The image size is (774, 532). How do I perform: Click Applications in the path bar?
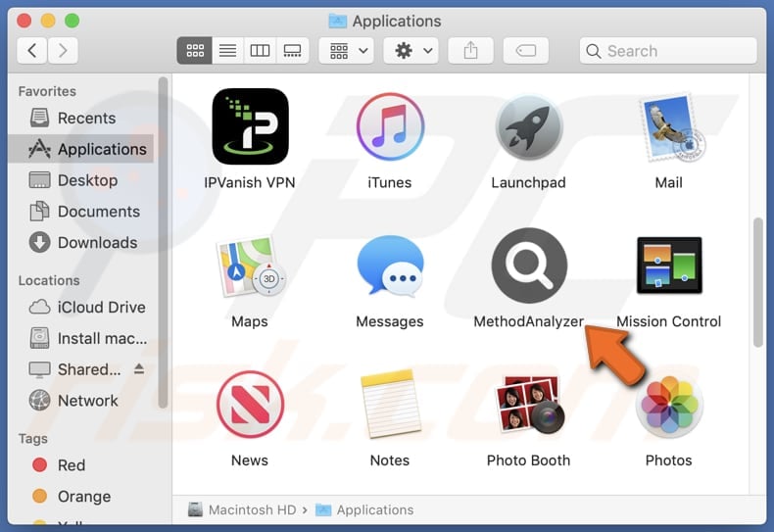364,509
